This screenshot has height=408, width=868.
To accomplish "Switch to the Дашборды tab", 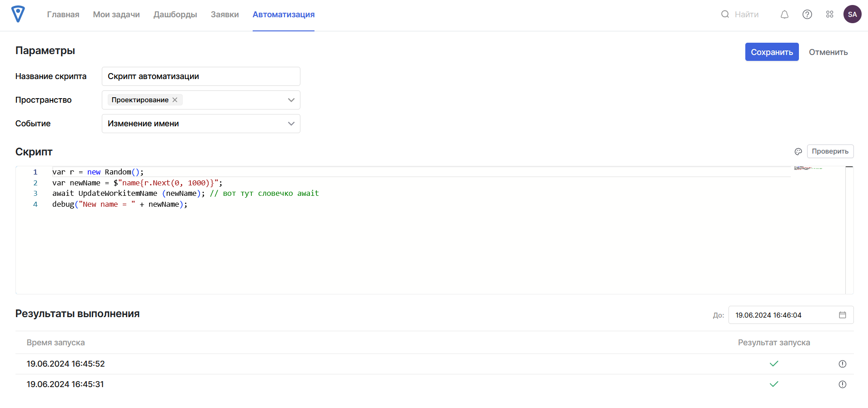I will (175, 15).
